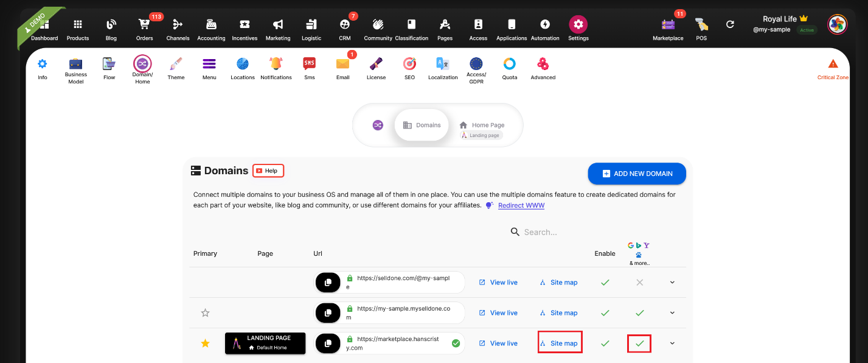Open the Channels section
868x363 pixels.
pos(178,29)
